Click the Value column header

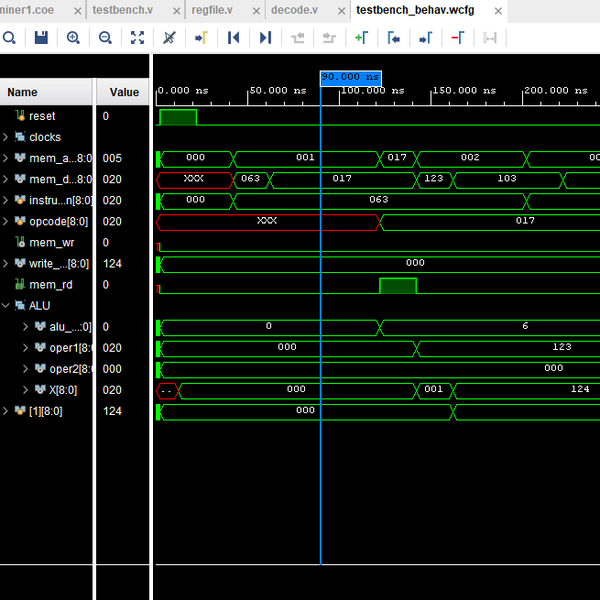pyautogui.click(x=122, y=92)
